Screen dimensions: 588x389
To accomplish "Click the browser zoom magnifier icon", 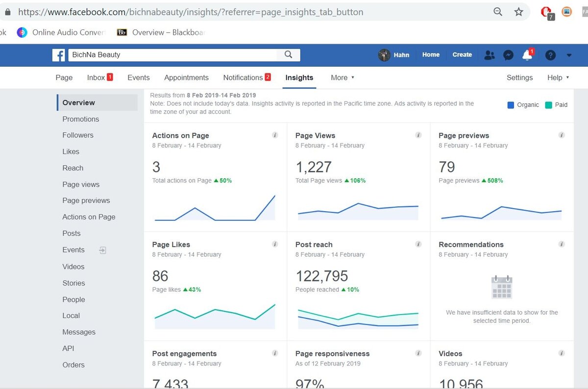I will pyautogui.click(x=498, y=12).
